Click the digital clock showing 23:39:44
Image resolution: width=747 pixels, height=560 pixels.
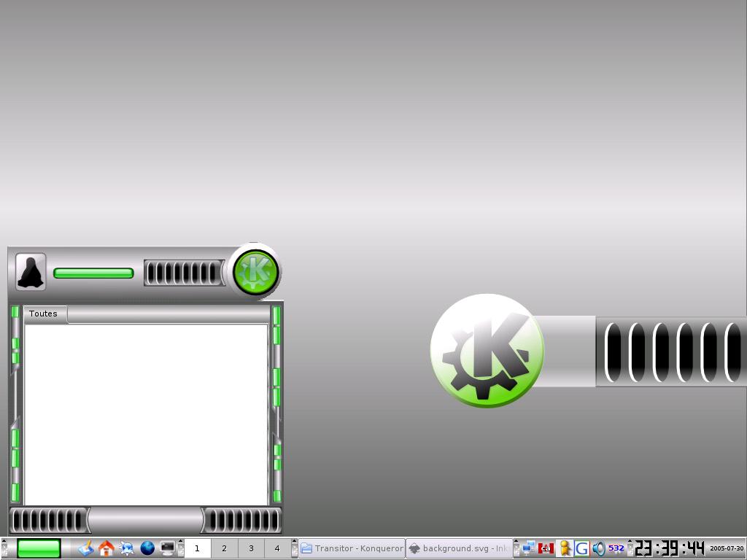pos(670,548)
